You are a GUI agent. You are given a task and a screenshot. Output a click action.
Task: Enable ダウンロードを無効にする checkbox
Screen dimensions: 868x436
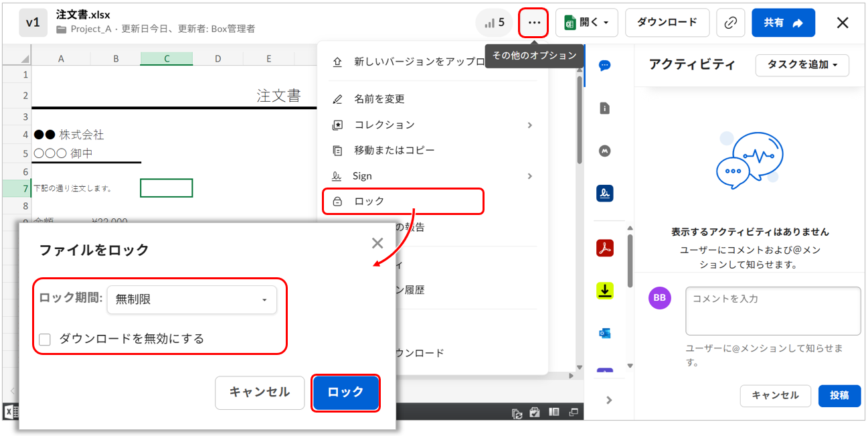(45, 340)
